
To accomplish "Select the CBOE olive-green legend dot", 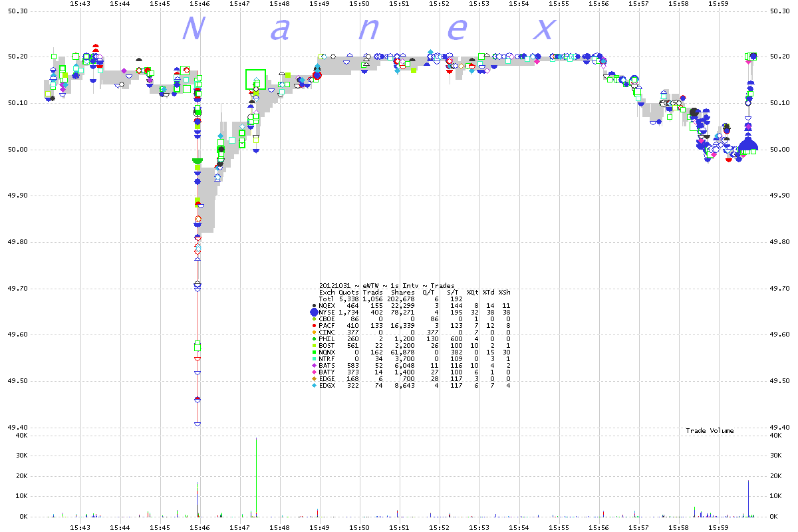I will tap(315, 319).
